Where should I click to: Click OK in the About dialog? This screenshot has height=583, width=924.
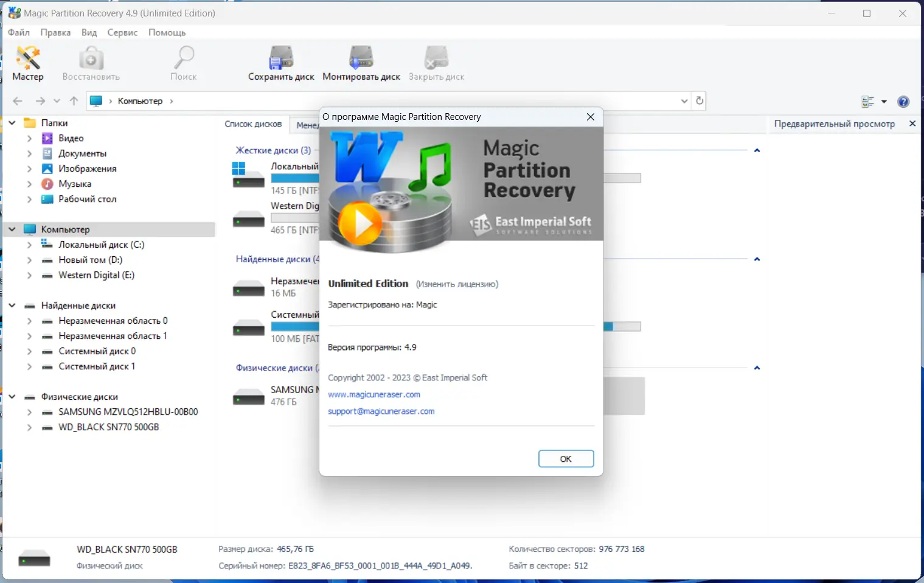(x=566, y=458)
